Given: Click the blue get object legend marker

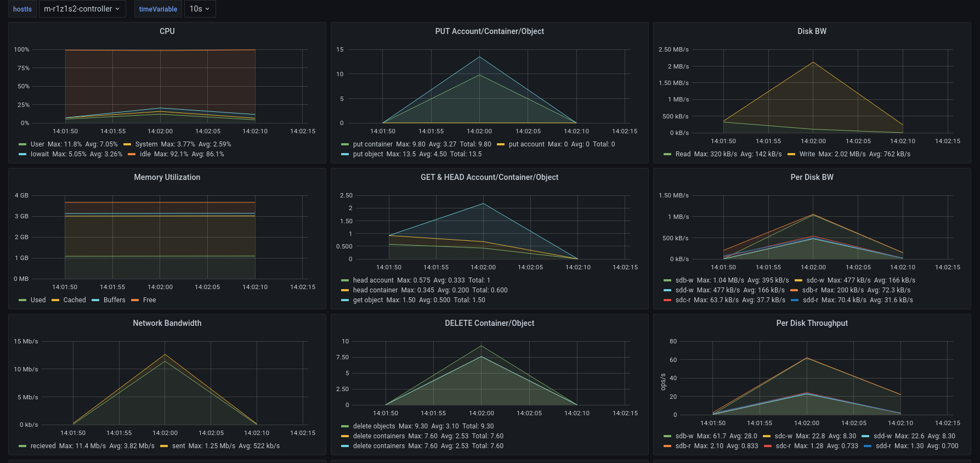Looking at the screenshot, I should [x=345, y=300].
